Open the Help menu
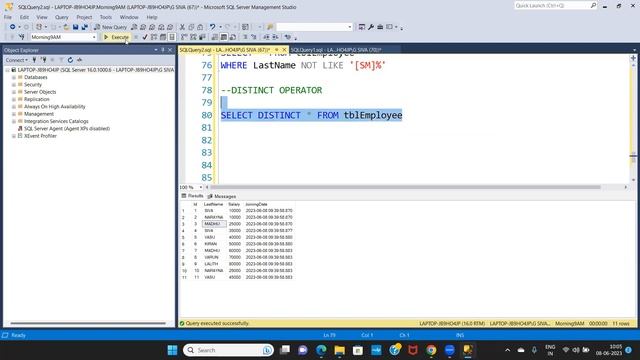 [x=152, y=17]
